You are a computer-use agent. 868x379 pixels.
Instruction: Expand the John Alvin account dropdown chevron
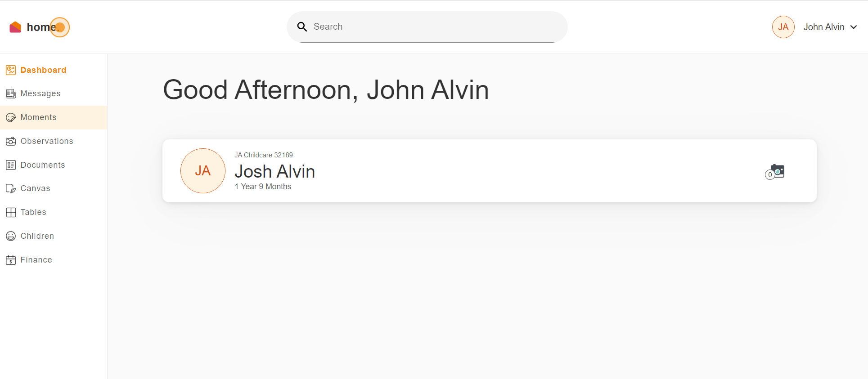(854, 27)
